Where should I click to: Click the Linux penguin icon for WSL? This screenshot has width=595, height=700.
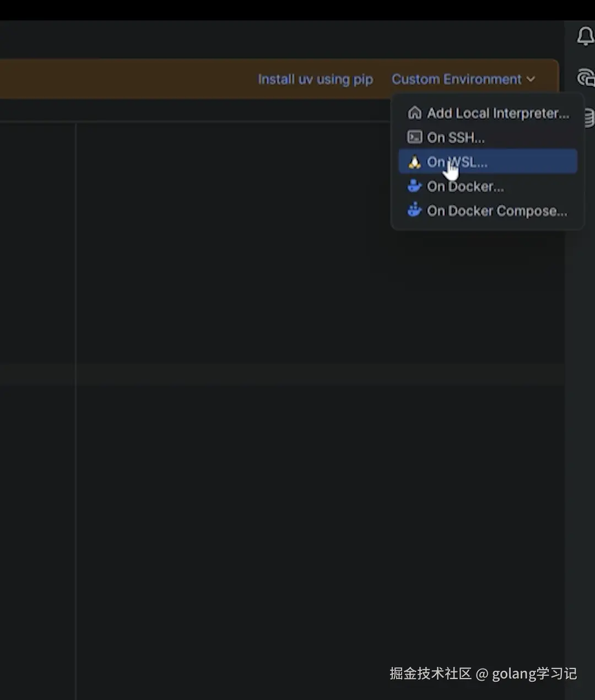coord(414,162)
